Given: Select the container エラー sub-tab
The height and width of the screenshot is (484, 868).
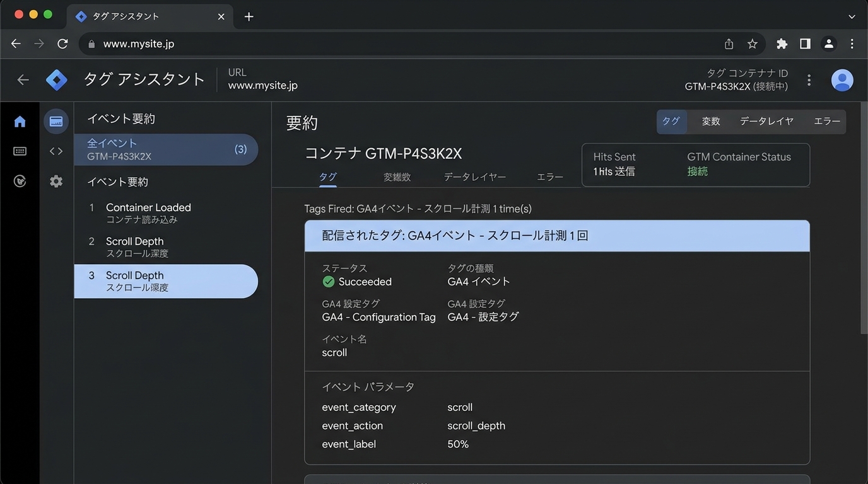Looking at the screenshot, I should pos(550,177).
